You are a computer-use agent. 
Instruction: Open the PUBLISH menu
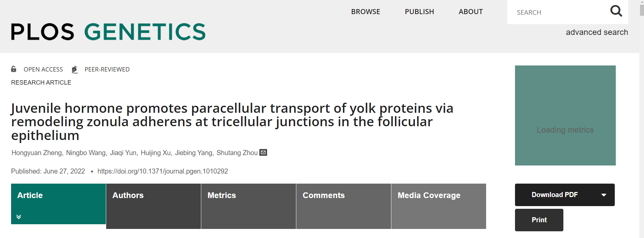coord(419,11)
